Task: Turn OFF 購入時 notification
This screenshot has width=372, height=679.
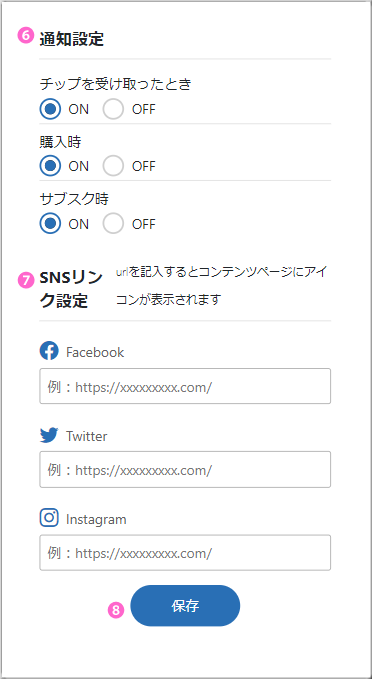Action: 113,166
